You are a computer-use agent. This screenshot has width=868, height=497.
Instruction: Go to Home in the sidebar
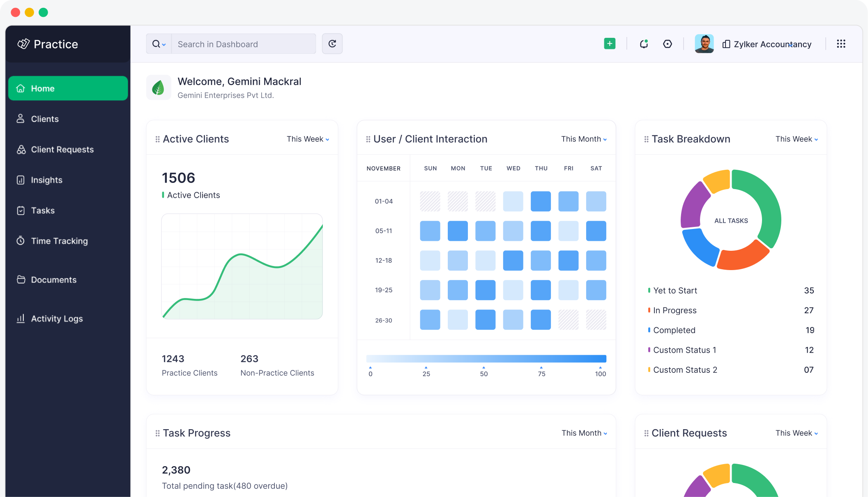pyautogui.click(x=68, y=88)
